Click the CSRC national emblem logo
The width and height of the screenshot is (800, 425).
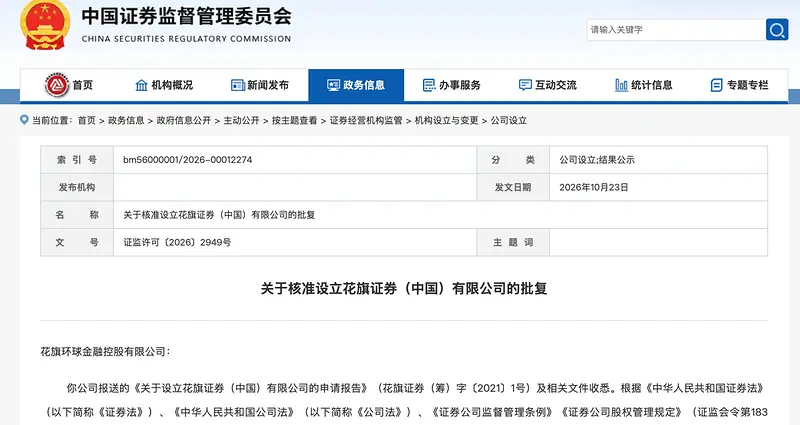[45, 24]
